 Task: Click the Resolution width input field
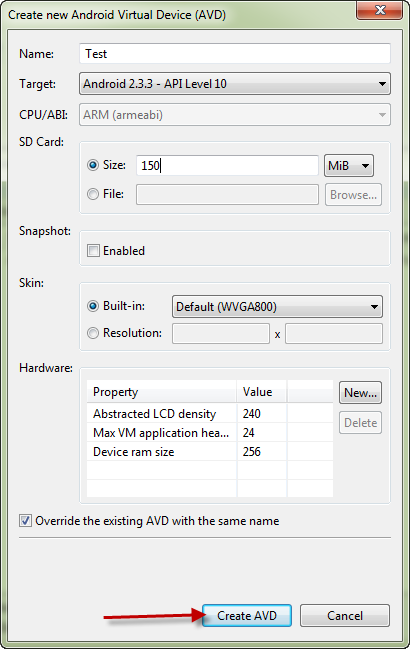click(x=221, y=334)
